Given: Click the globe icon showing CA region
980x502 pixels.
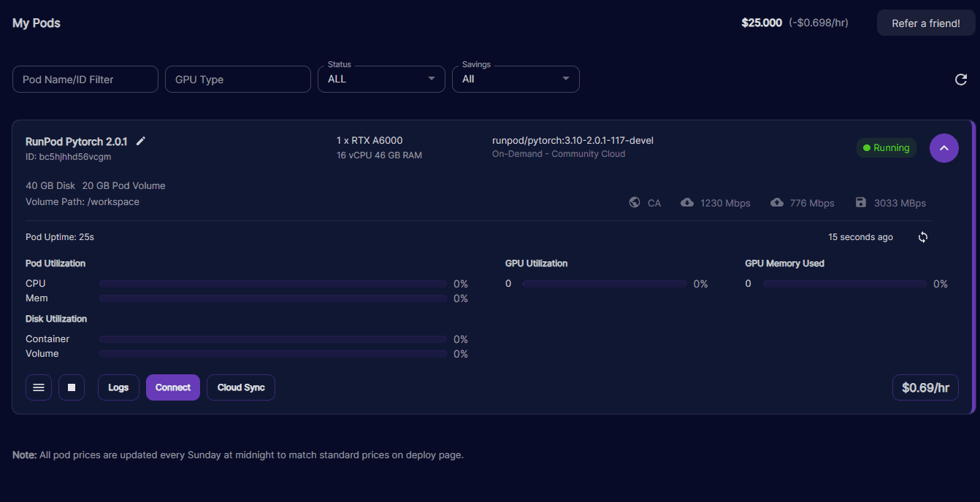Looking at the screenshot, I should tap(634, 202).
